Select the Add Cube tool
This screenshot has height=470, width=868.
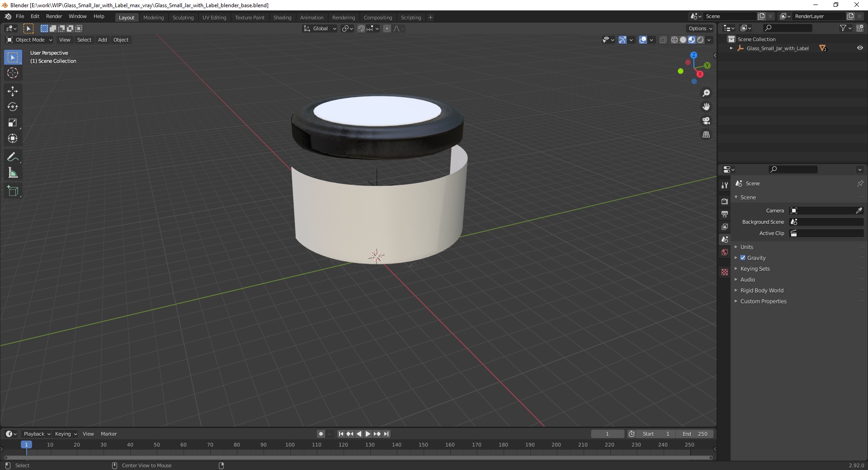13,191
